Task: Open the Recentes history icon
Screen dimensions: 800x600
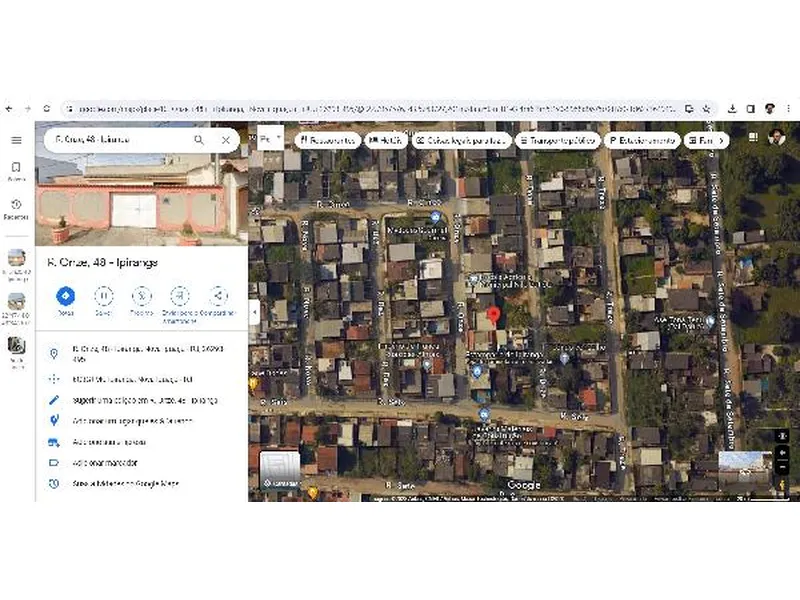Action: tap(16, 207)
